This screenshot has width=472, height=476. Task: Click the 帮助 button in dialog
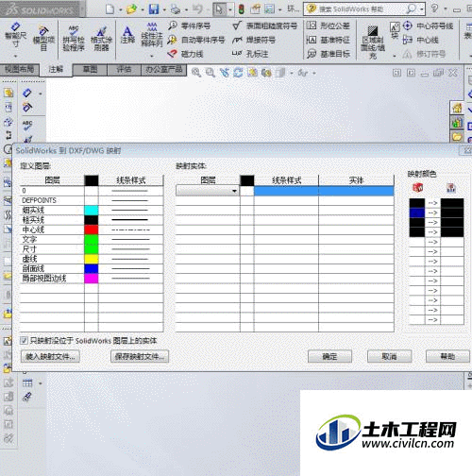[x=447, y=357]
